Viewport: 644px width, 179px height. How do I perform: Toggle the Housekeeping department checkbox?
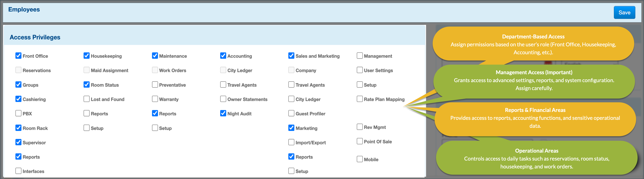coord(87,56)
